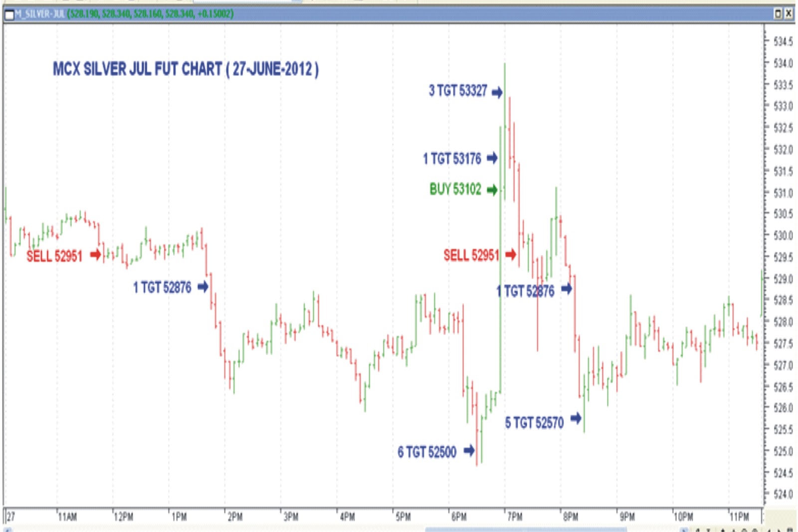Click the 528.0 price axis label
798x532 pixels.
click(783, 322)
